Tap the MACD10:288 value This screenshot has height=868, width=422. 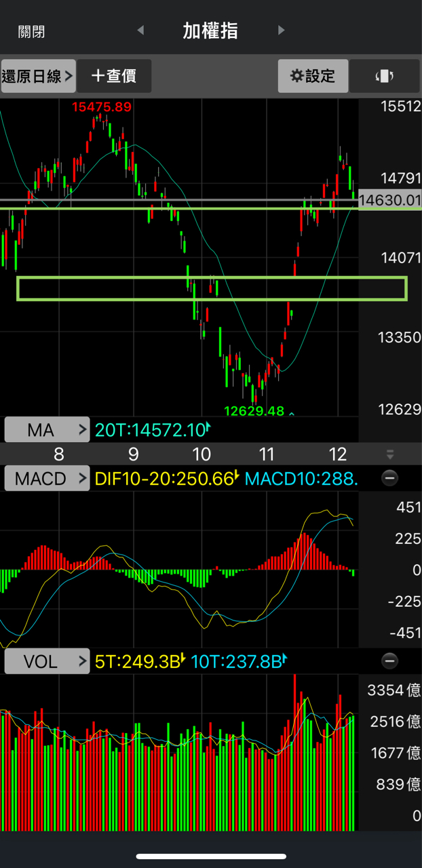coord(301,479)
